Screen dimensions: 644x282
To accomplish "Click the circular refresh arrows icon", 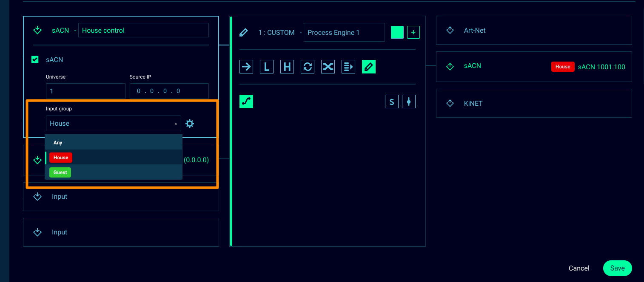I will (308, 67).
